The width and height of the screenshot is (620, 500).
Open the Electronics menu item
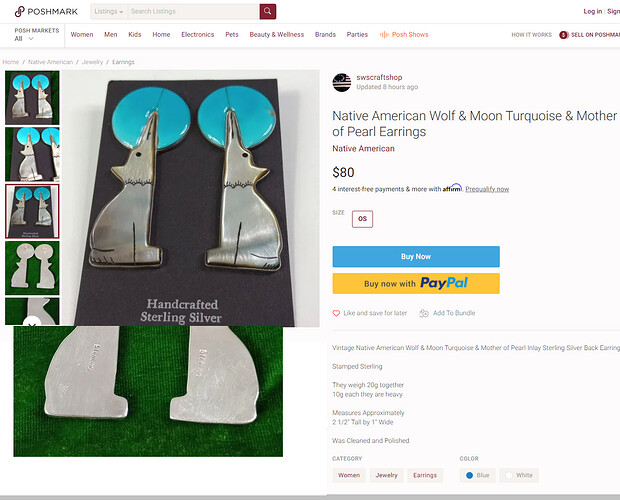[198, 35]
